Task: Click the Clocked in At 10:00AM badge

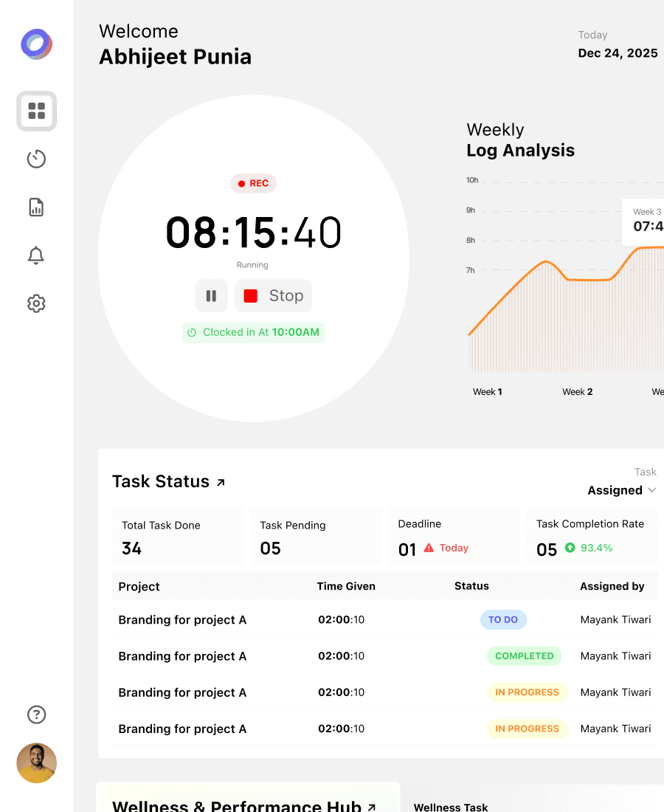Action: click(x=254, y=332)
